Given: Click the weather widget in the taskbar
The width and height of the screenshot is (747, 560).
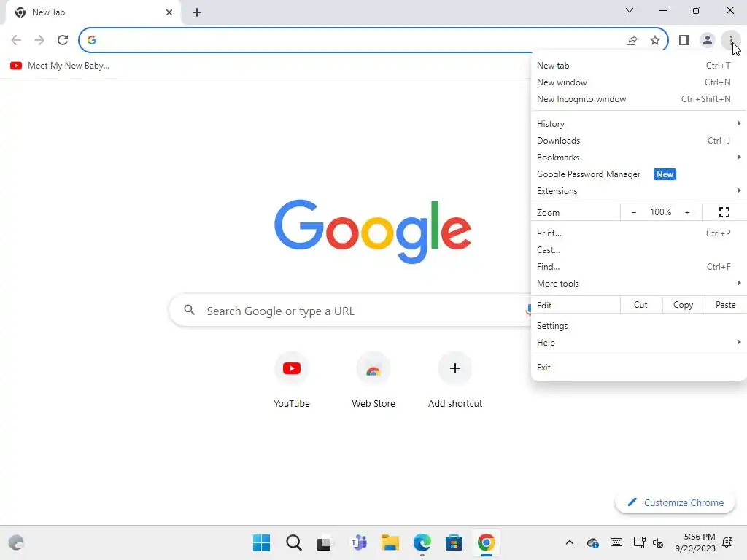Looking at the screenshot, I should [x=16, y=542].
